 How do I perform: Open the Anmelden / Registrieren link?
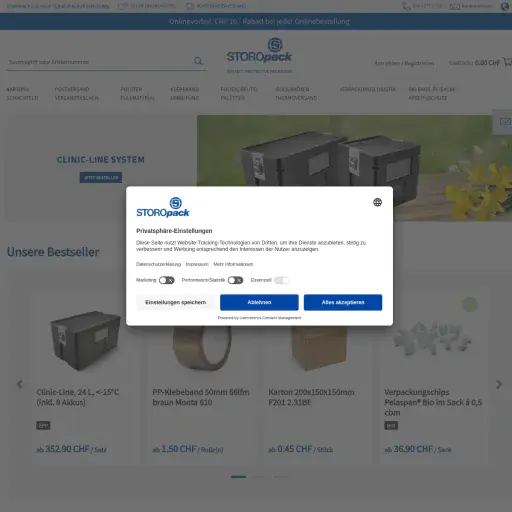click(404, 63)
